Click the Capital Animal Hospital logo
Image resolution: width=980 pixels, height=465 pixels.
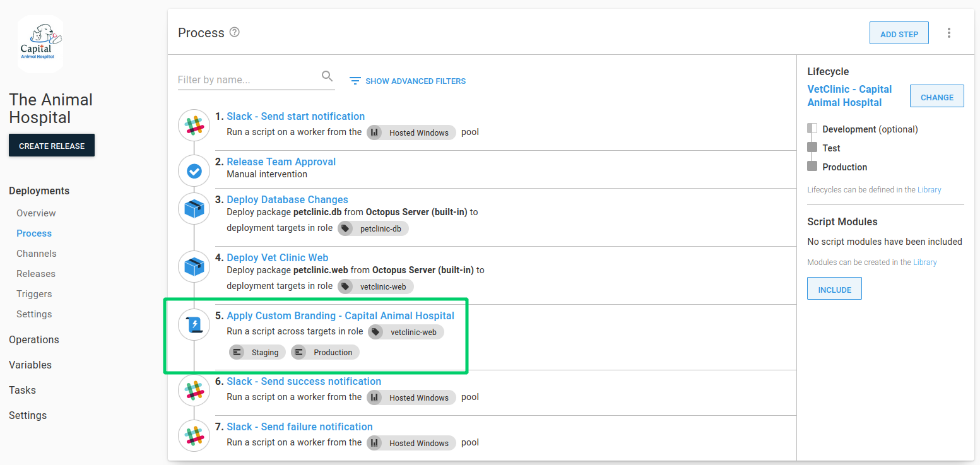tap(40, 43)
